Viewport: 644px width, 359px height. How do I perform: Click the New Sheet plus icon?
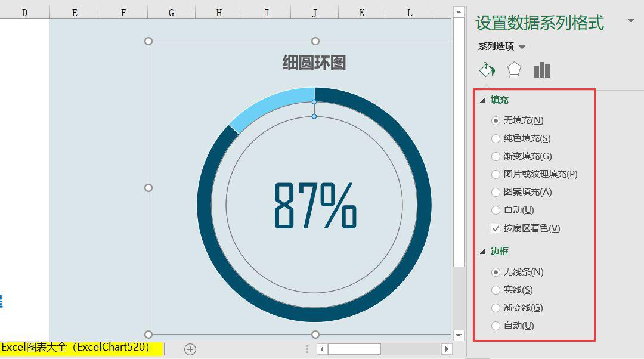(190, 349)
